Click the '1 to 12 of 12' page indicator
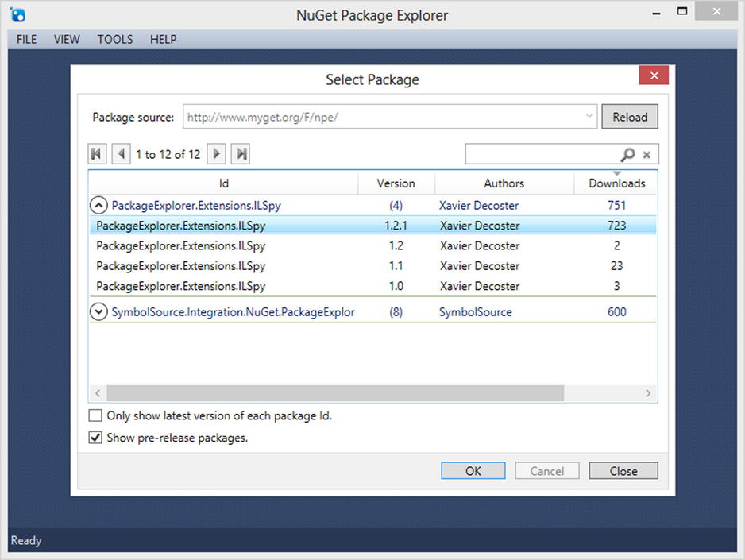The width and height of the screenshot is (745, 560). click(x=168, y=154)
